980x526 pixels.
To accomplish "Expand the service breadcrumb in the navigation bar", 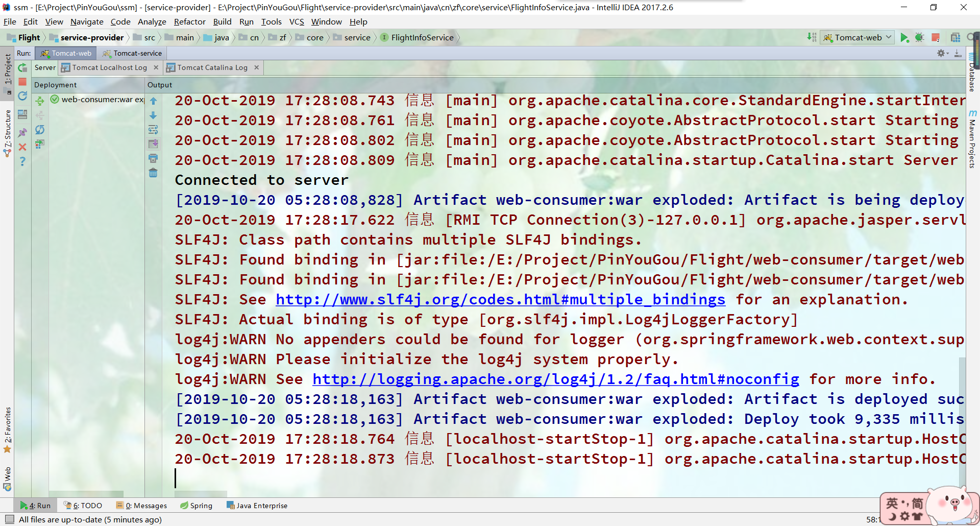I will [x=357, y=37].
